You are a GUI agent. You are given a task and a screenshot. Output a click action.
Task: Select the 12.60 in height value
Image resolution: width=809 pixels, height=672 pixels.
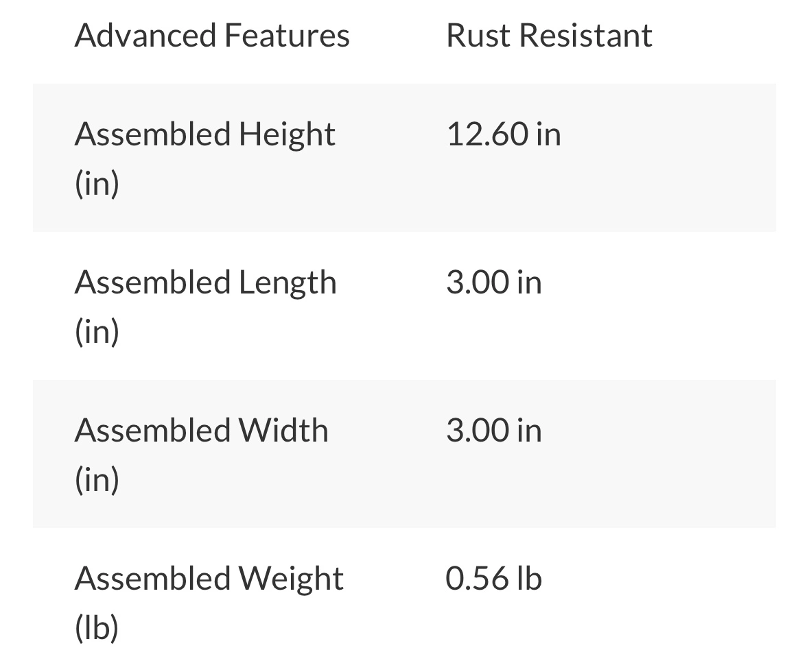pos(503,134)
